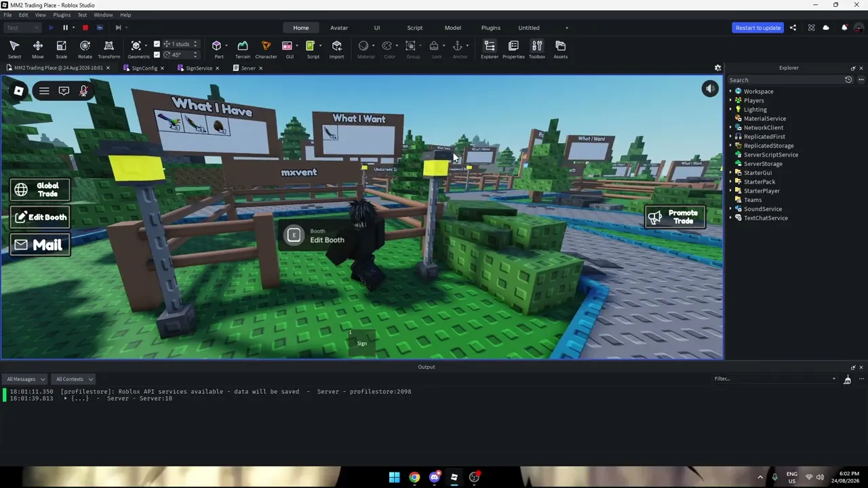Expand the Workspace tree node
This screenshot has height=488, width=868.
pyautogui.click(x=731, y=91)
